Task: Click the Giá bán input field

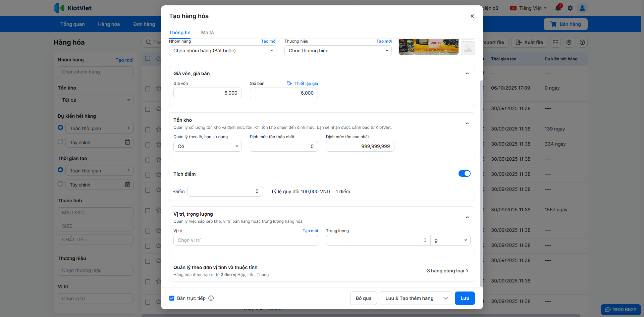Action: (283, 93)
